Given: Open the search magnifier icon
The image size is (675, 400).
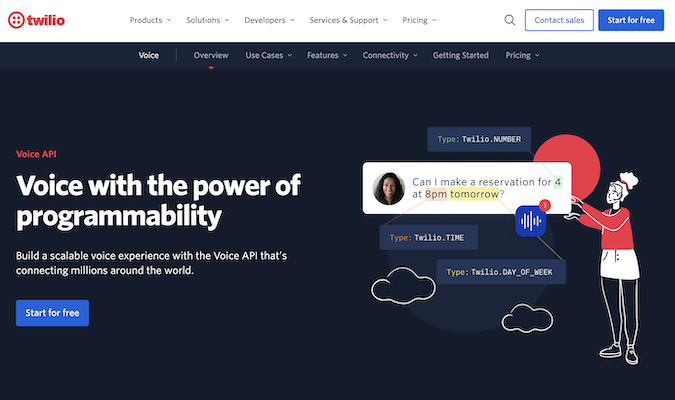Looking at the screenshot, I should [510, 20].
